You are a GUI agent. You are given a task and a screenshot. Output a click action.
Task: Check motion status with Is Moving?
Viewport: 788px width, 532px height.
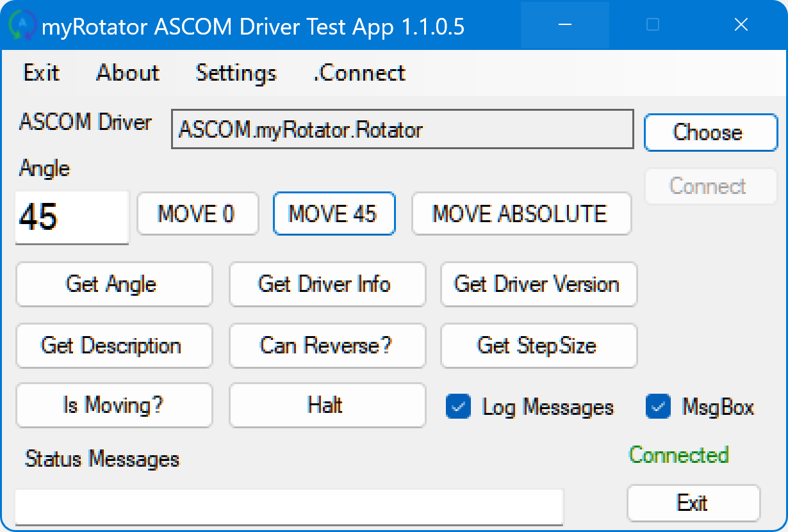tap(114, 405)
